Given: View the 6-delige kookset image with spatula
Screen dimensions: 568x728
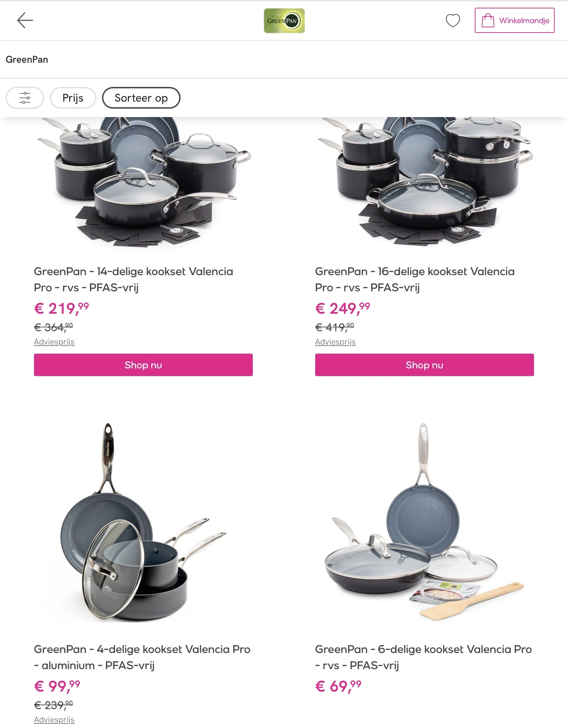Looking at the screenshot, I should tap(424, 522).
